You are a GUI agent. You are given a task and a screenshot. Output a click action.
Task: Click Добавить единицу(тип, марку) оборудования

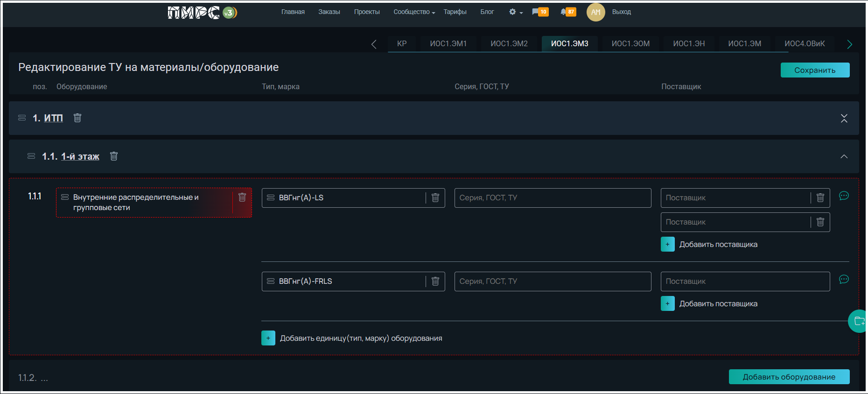(360, 338)
